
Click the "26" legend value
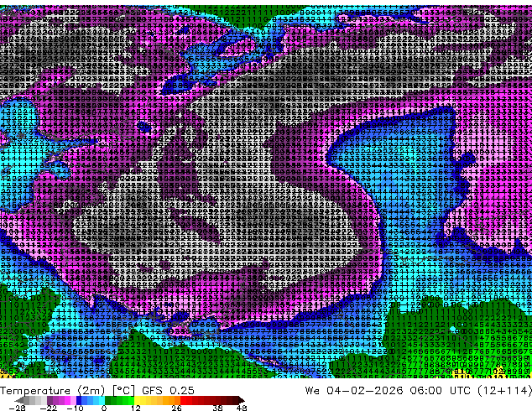(176, 408)
